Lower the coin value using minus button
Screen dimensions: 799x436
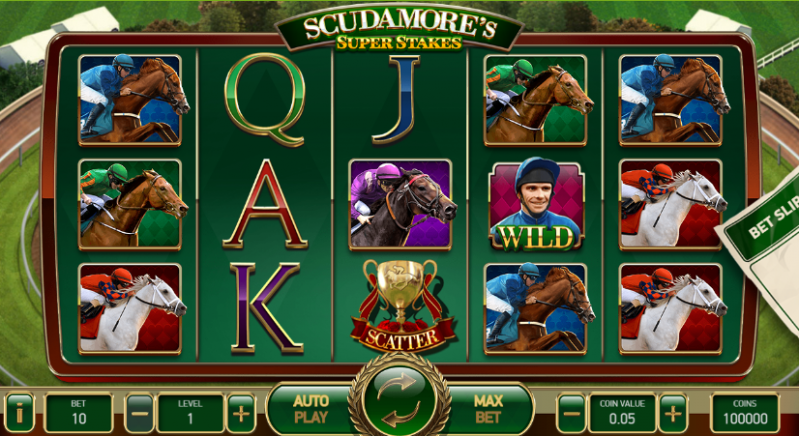571,413
